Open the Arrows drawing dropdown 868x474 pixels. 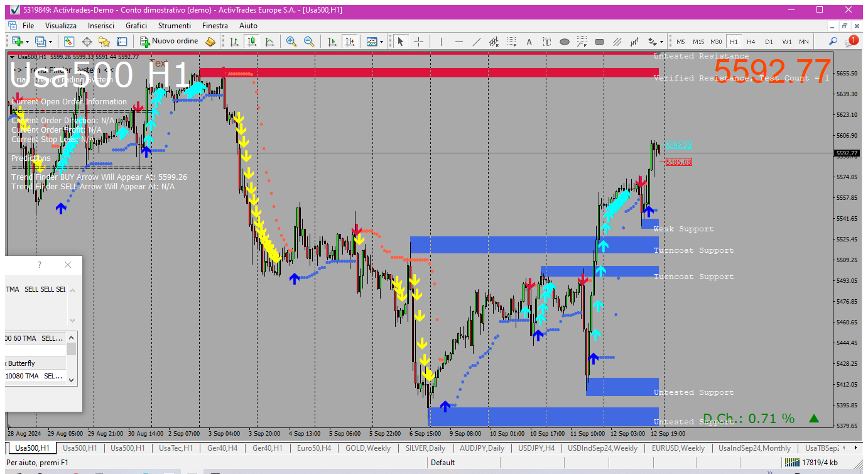pos(656,41)
